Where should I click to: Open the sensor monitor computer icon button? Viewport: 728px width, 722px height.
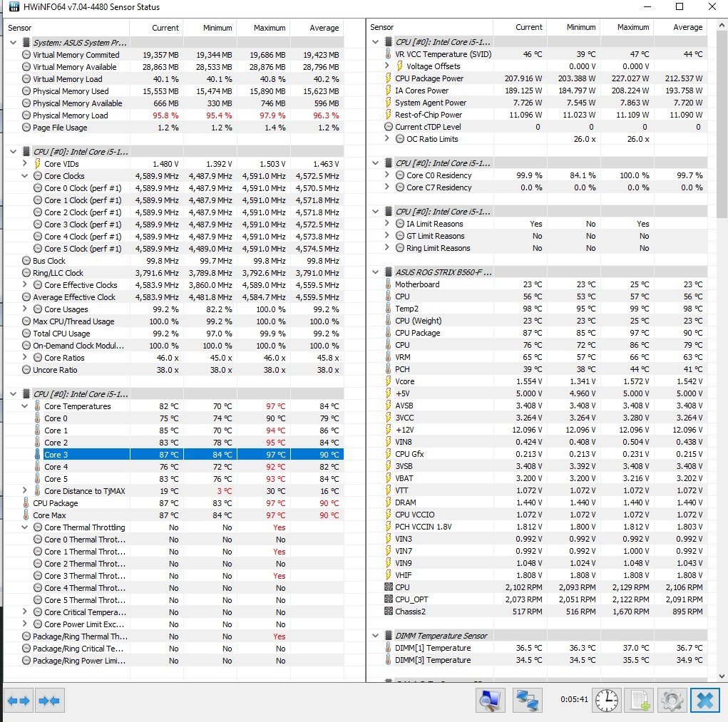pyautogui.click(x=491, y=700)
